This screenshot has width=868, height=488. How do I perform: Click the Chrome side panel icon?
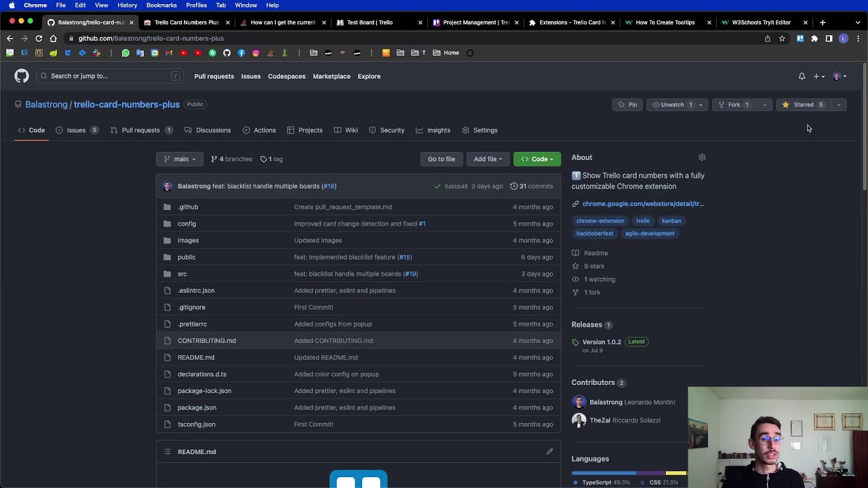coord(829,39)
